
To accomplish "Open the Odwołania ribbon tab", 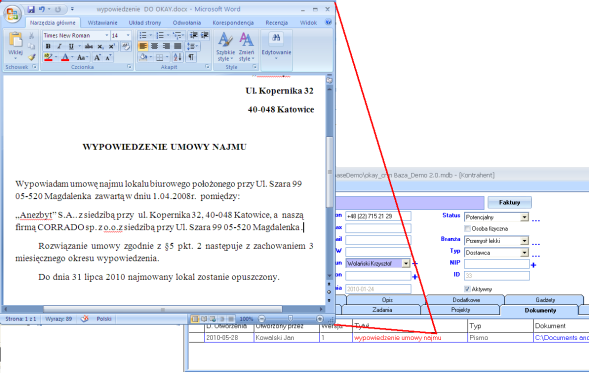I will tap(187, 23).
